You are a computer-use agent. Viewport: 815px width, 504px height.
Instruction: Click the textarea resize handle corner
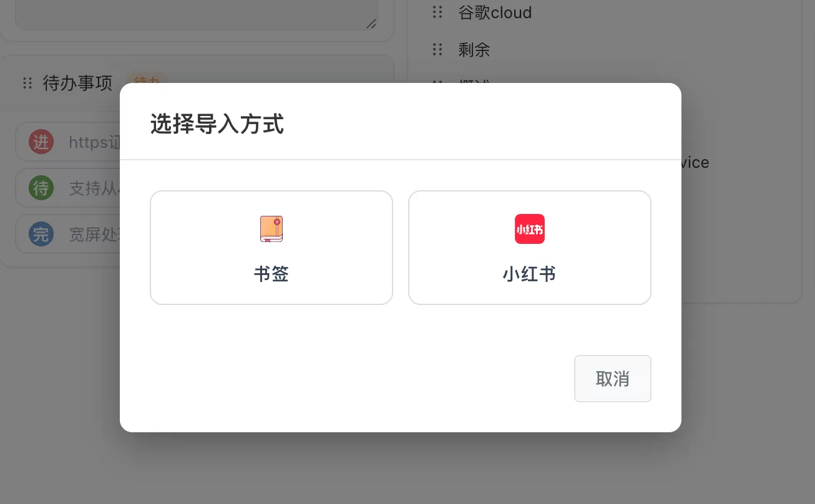[x=371, y=24]
